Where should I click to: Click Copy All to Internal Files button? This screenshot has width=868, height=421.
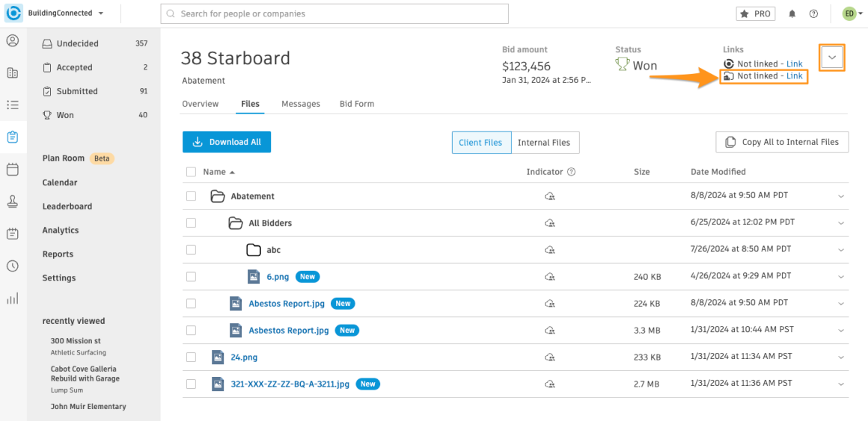click(x=782, y=142)
